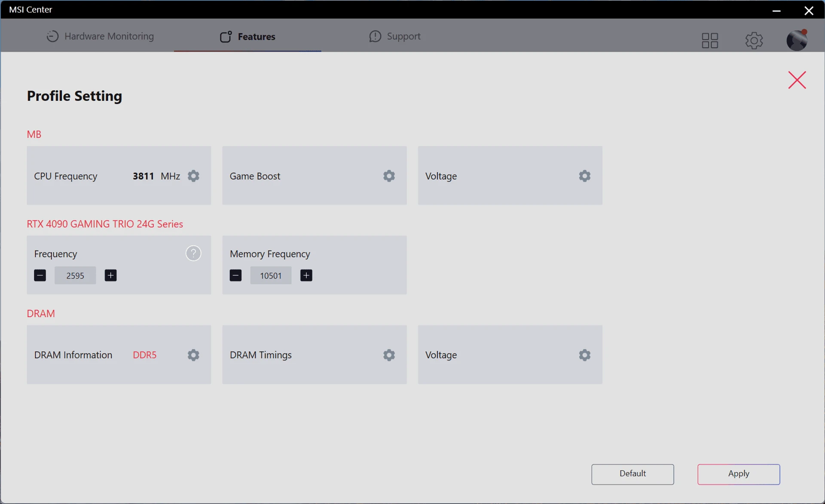Open MSI Center settings gear
825x504 pixels.
(x=754, y=40)
